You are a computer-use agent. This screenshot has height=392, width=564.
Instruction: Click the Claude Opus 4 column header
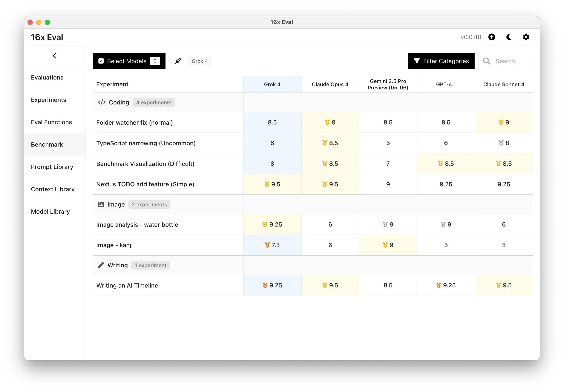(330, 84)
